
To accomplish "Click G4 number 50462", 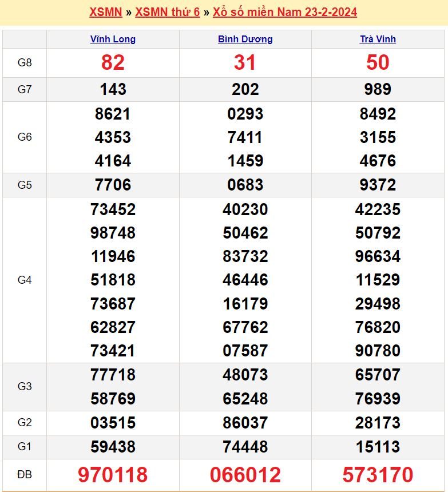I will click(x=245, y=233).
